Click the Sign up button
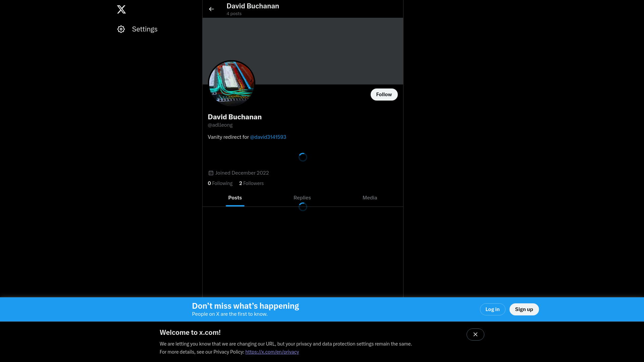The image size is (644, 362). point(524,309)
